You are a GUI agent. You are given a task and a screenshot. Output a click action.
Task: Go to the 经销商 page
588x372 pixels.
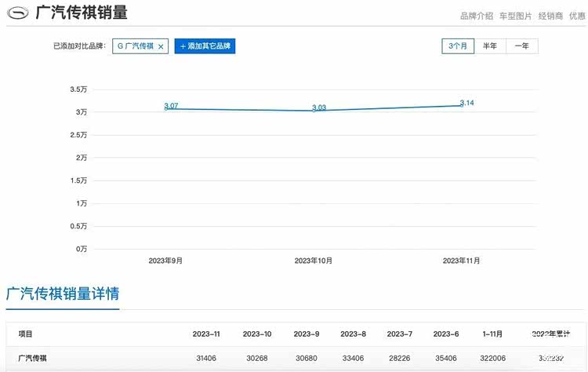coord(550,16)
